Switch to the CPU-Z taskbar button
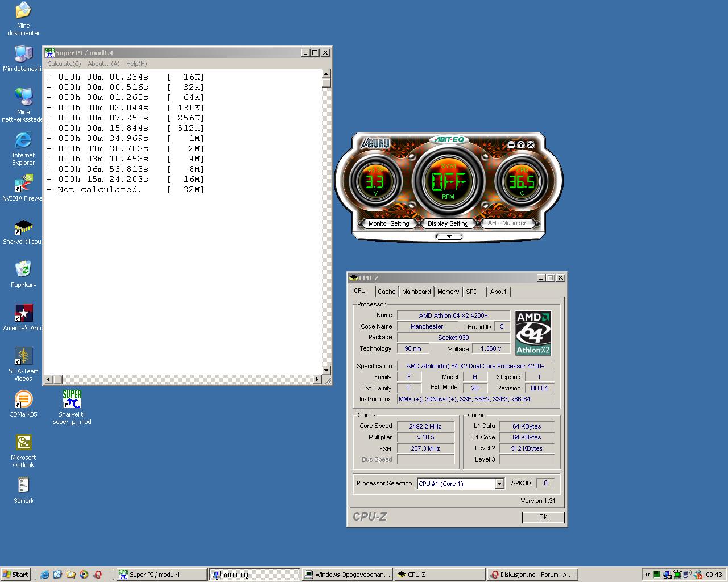 coord(440,575)
